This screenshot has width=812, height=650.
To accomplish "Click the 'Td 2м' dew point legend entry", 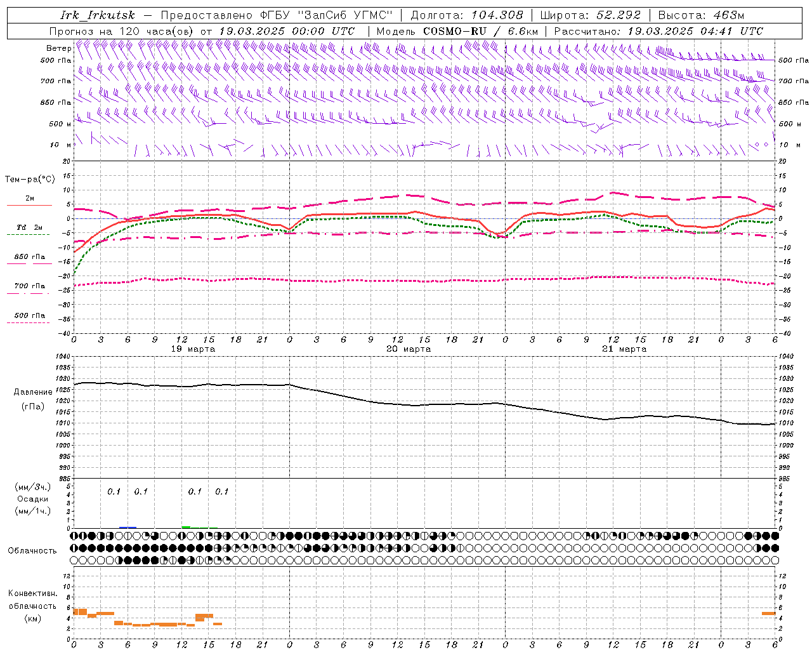I will click(x=29, y=227).
